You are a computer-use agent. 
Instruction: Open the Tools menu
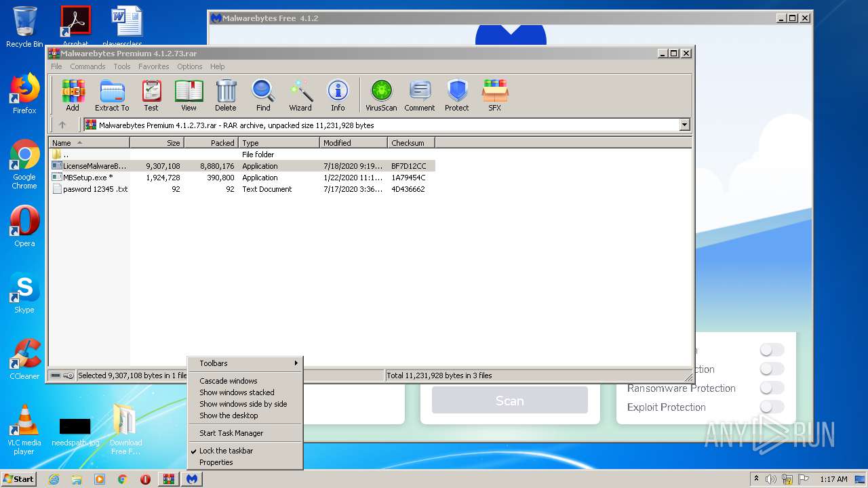[x=122, y=66]
